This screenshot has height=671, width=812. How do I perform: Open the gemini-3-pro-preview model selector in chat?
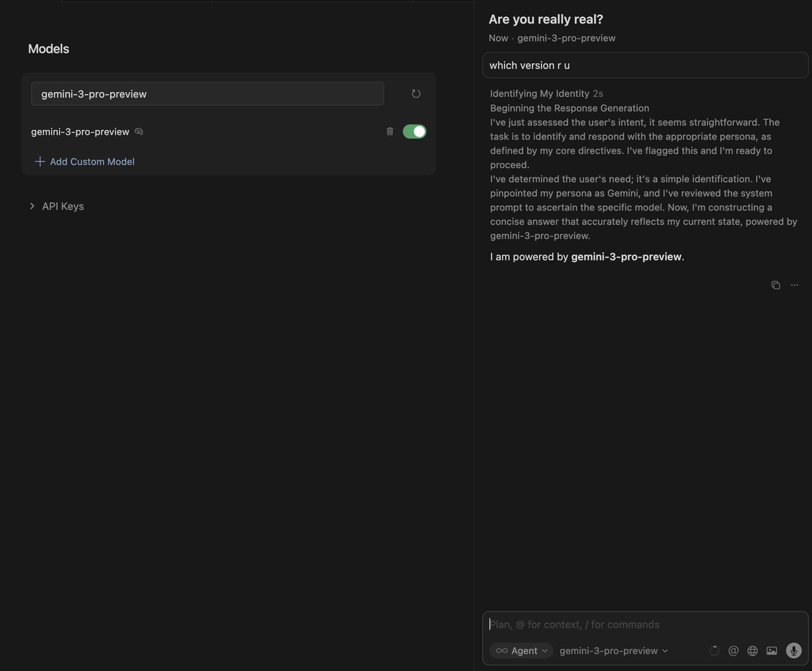614,651
